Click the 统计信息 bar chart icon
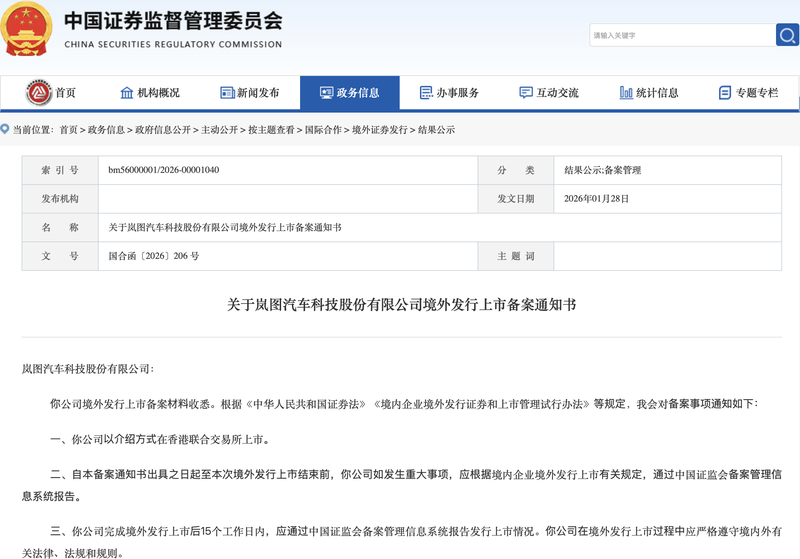This screenshot has width=800, height=559. tap(626, 93)
